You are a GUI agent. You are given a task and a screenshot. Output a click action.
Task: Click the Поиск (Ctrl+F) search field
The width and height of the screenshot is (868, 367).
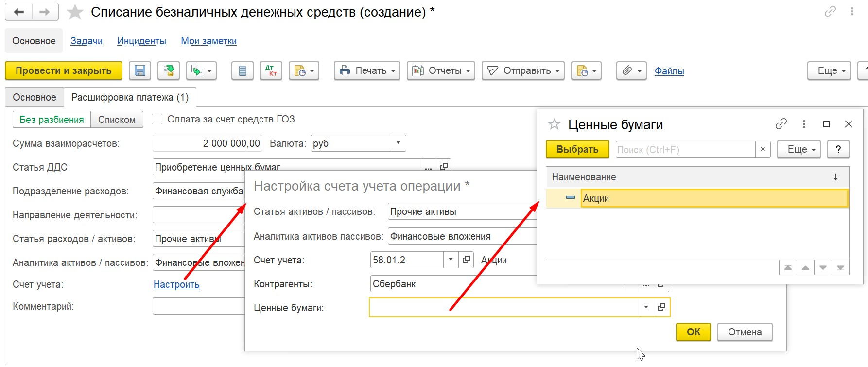pos(685,149)
